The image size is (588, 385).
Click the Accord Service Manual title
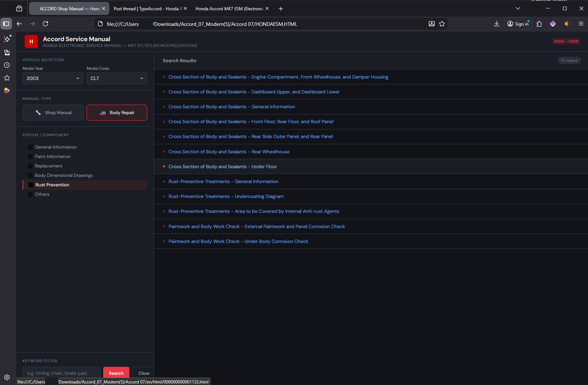click(x=77, y=39)
